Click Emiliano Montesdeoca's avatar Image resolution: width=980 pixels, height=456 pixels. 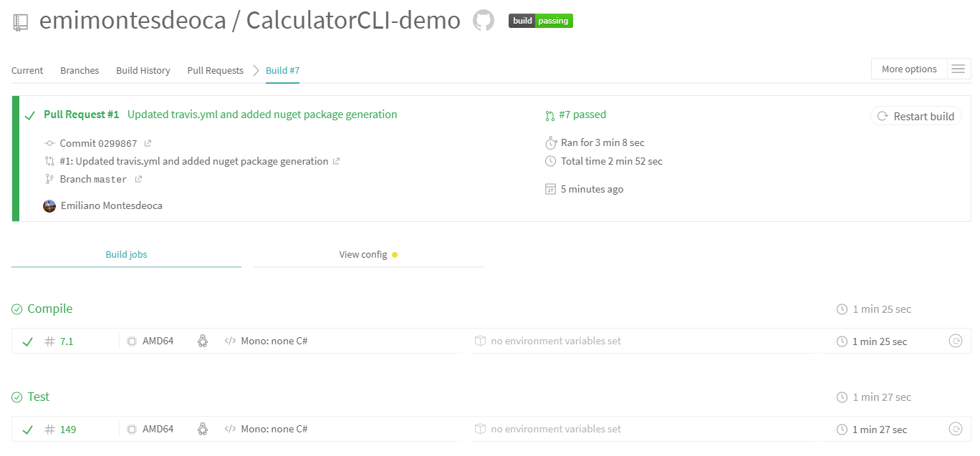click(49, 206)
